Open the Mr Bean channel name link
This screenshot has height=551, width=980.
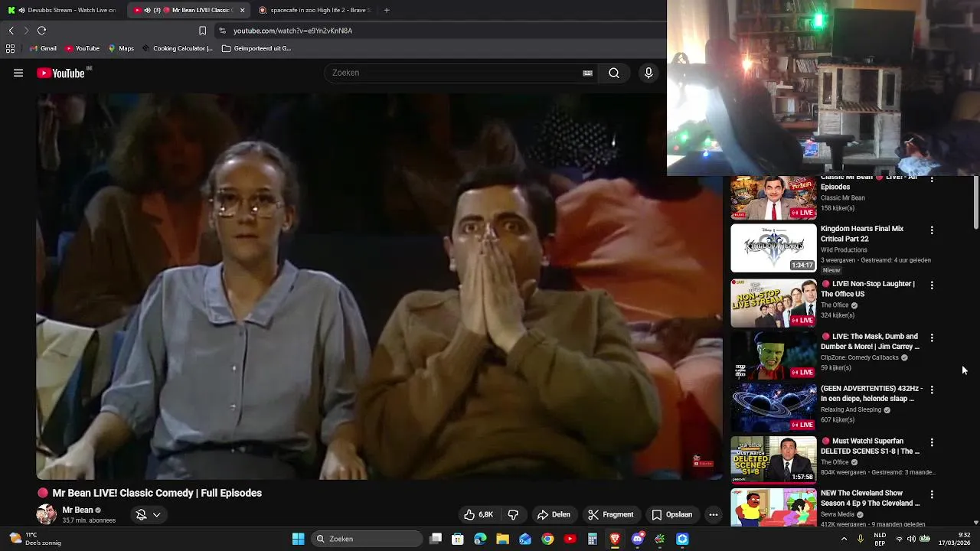pos(77,510)
